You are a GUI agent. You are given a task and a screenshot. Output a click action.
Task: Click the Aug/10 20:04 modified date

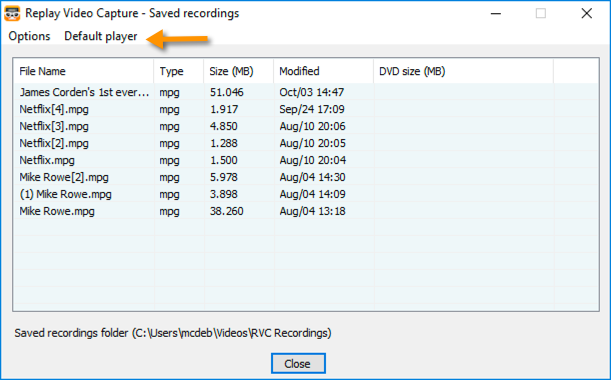313,160
